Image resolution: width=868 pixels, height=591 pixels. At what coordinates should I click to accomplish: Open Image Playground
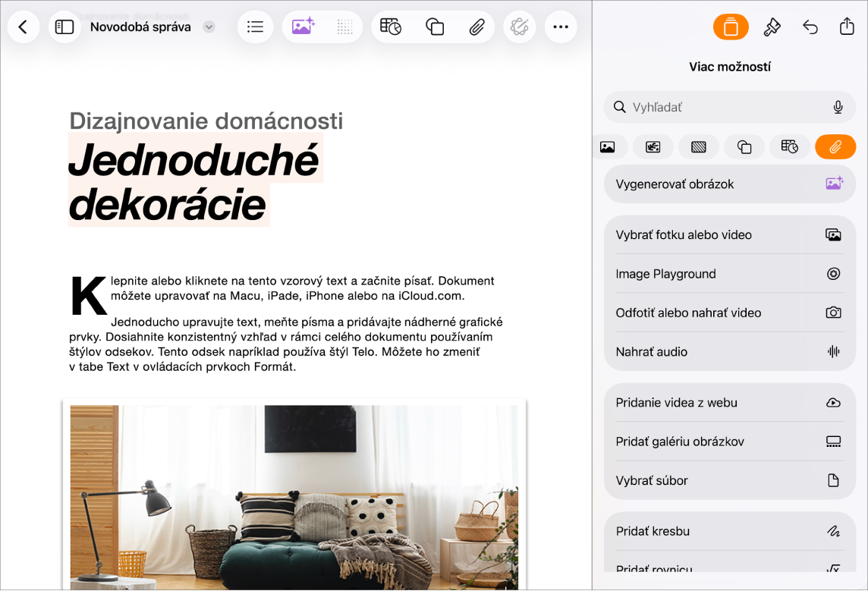point(730,274)
